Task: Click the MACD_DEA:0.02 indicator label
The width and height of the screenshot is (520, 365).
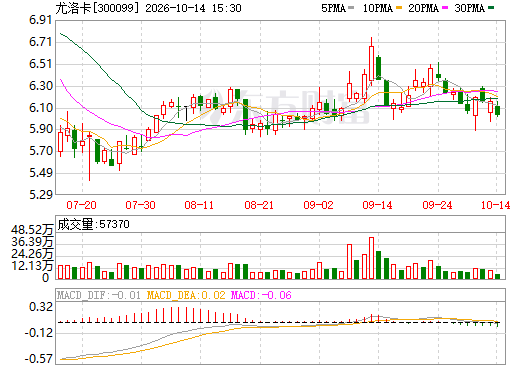Action: 186,295
